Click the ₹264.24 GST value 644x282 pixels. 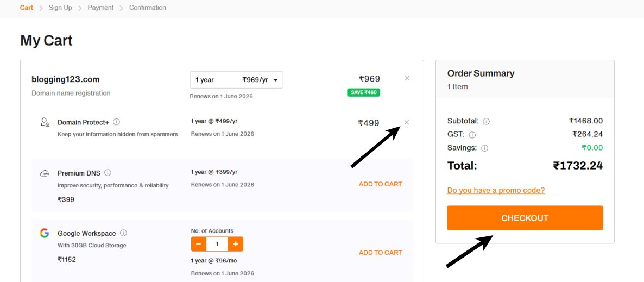point(588,134)
